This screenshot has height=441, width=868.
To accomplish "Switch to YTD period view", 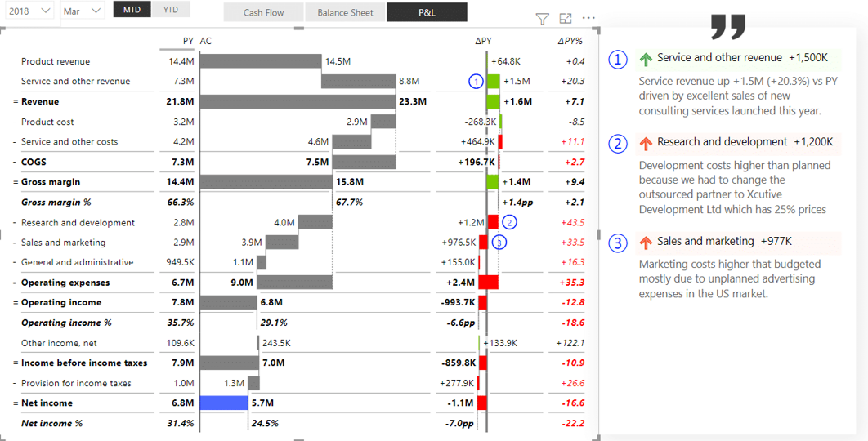I will click(x=170, y=10).
